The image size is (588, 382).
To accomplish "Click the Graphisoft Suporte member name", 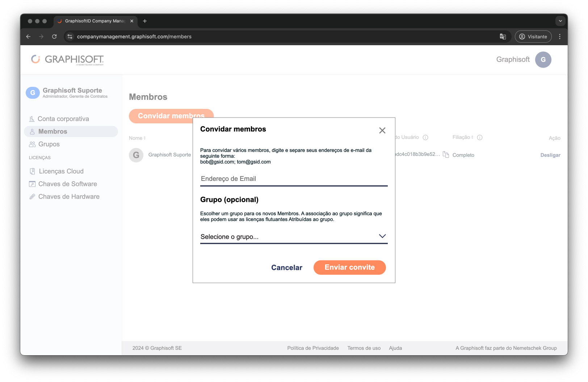I will pyautogui.click(x=169, y=155).
